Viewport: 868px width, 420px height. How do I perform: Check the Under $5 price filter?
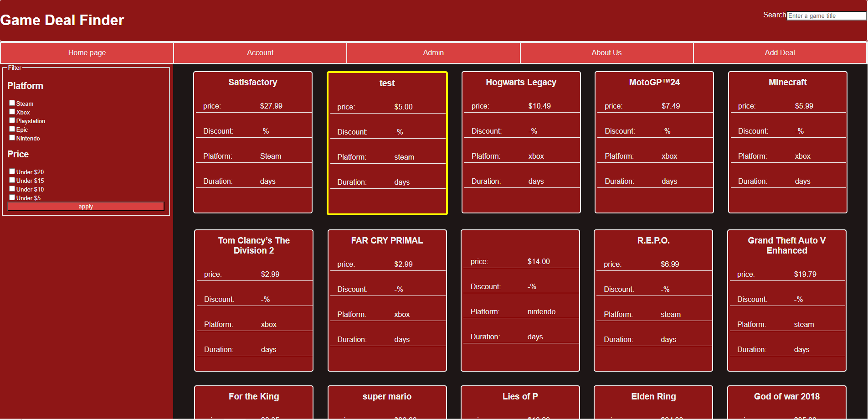(12, 197)
